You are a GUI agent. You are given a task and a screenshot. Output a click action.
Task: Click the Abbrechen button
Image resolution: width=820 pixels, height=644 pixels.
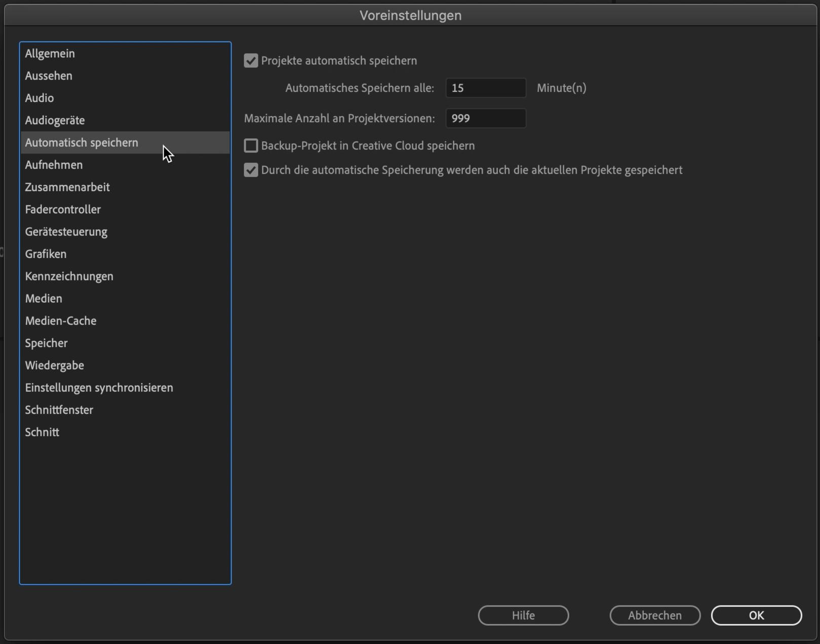coord(654,615)
